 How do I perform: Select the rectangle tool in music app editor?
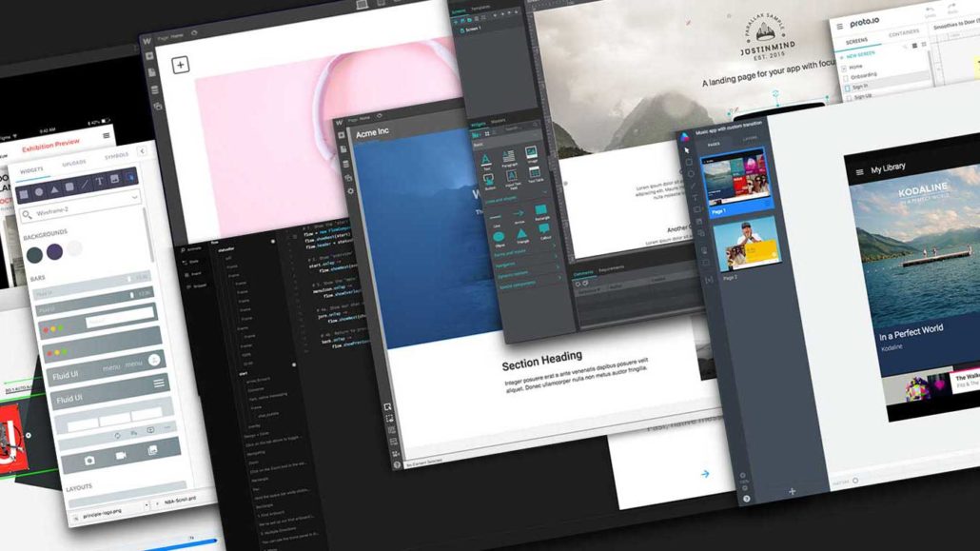(x=689, y=162)
